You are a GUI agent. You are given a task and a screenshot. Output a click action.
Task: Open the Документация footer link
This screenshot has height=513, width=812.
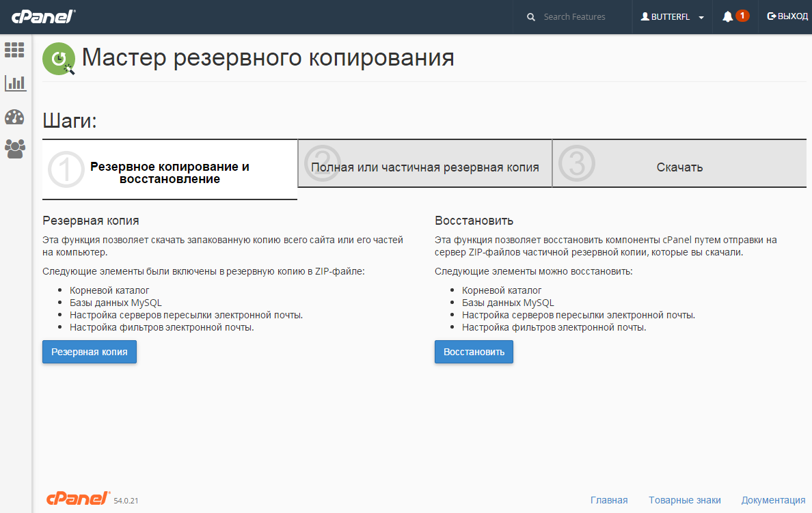773,500
